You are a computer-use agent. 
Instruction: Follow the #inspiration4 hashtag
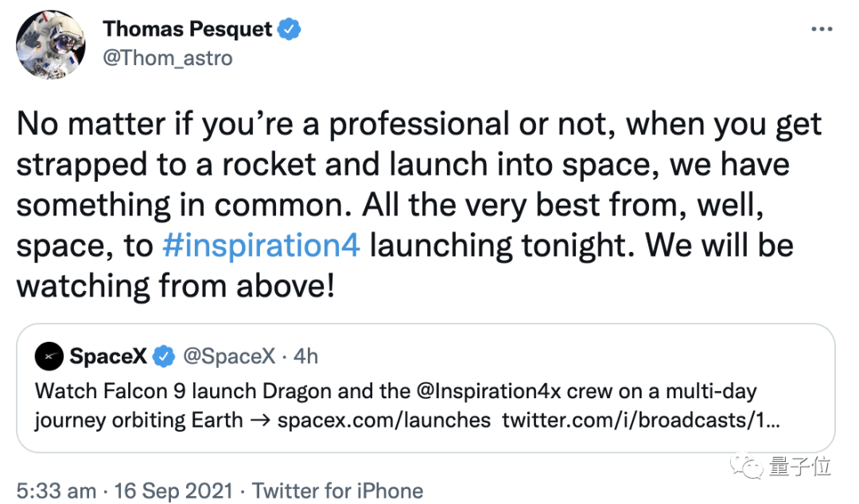coord(262,246)
